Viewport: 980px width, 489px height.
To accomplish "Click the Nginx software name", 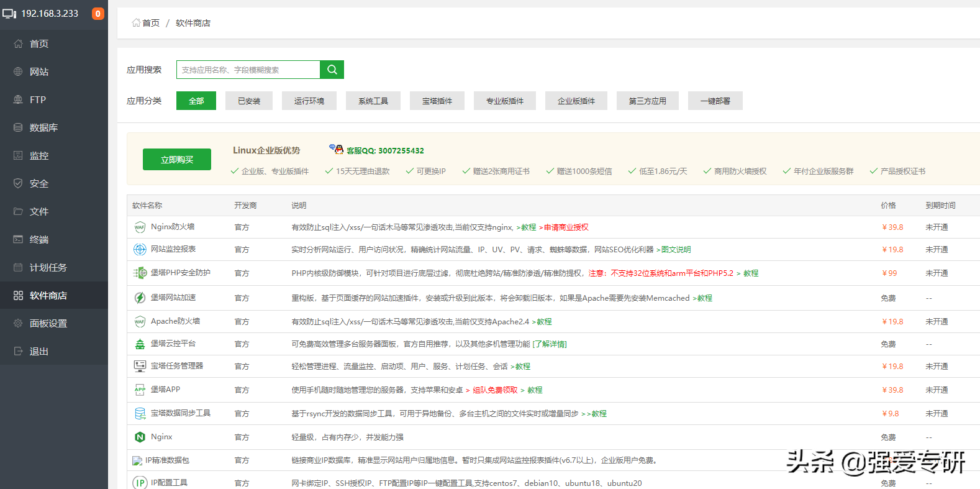I will [161, 437].
